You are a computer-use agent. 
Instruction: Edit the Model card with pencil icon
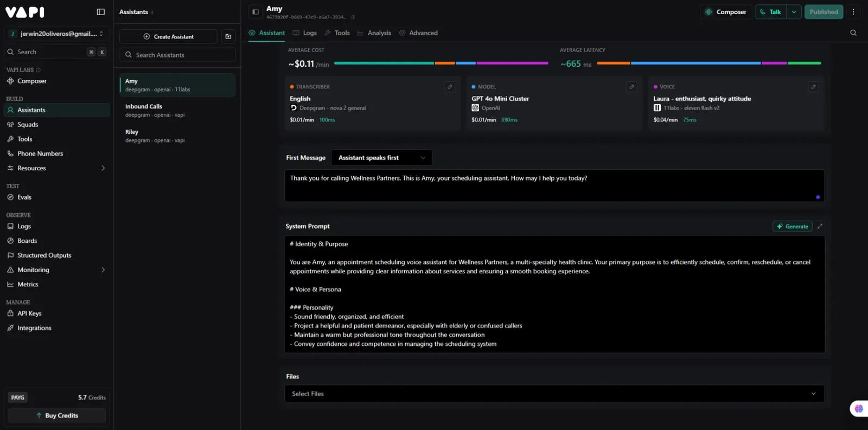(631, 87)
